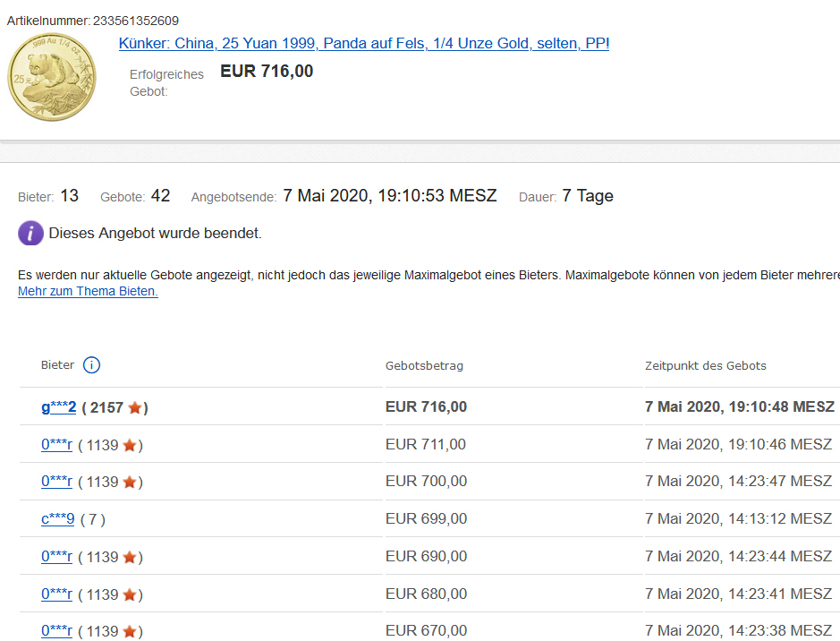The image size is (840, 641).
Task: Click bidder 0***r in the EUR 670,00 row
Action: click(56, 631)
